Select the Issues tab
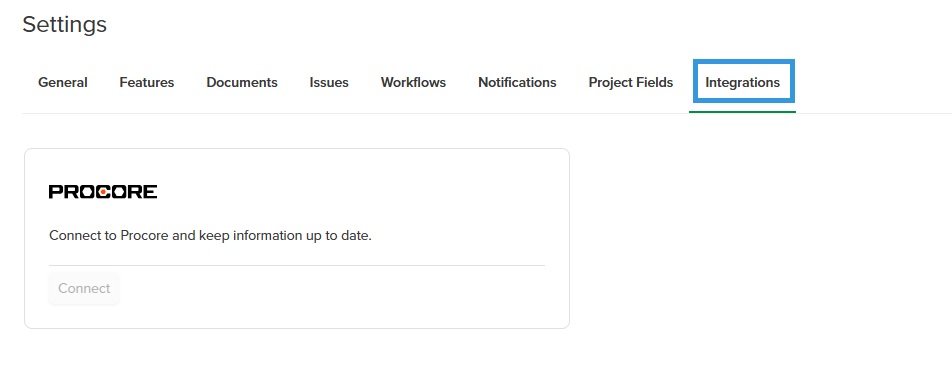Image resolution: width=952 pixels, height=382 pixels. (x=329, y=83)
